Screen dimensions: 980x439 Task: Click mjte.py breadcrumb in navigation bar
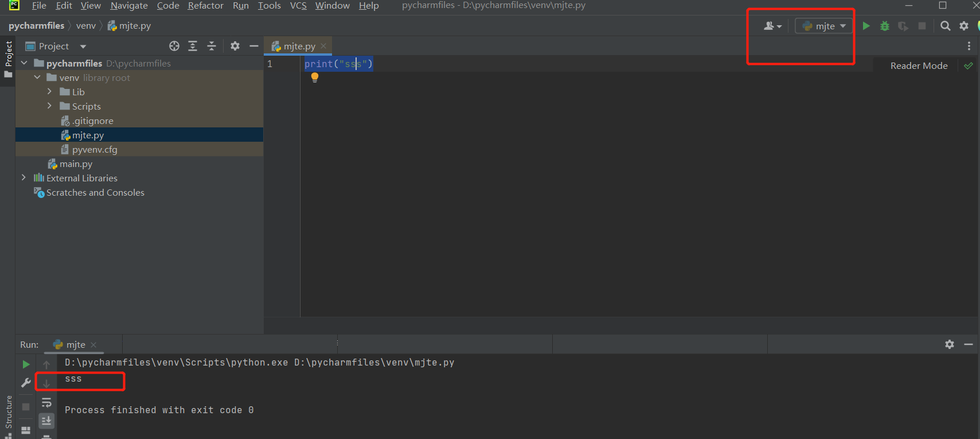click(129, 26)
